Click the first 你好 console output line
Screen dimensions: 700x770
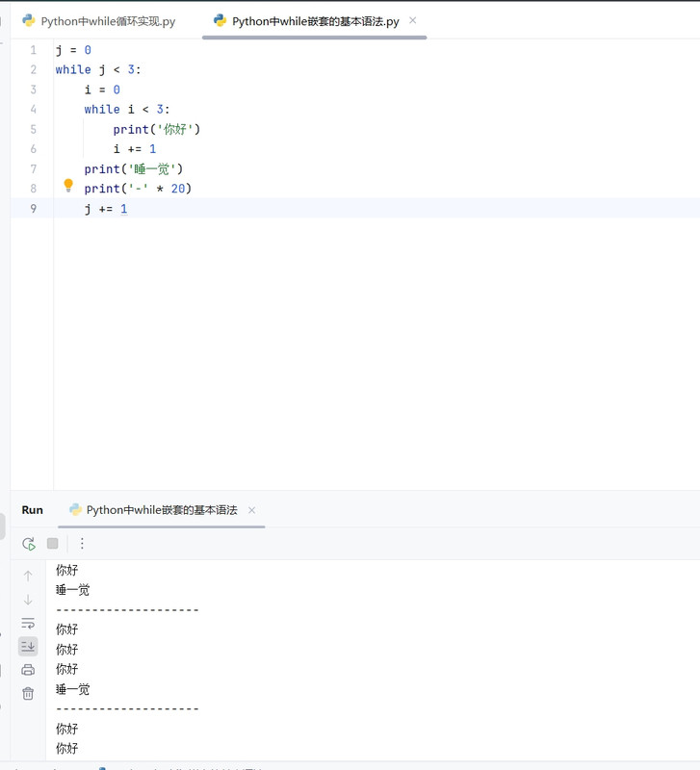click(x=66, y=570)
